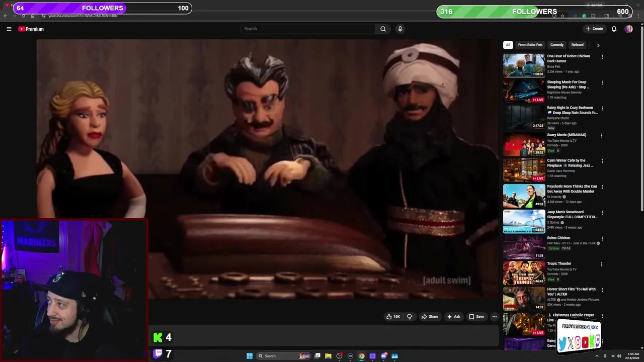
Task: Open Horror Short Film thumbnail
Action: (524, 299)
